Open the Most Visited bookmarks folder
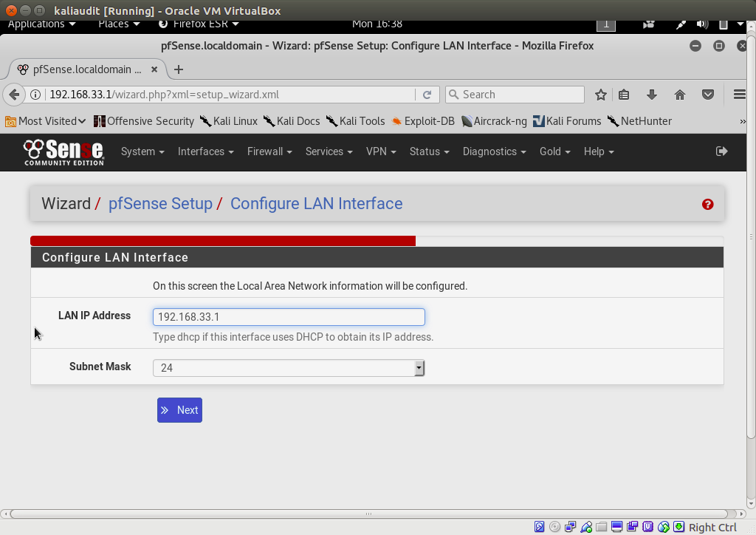This screenshot has height=535, width=756. [x=45, y=121]
